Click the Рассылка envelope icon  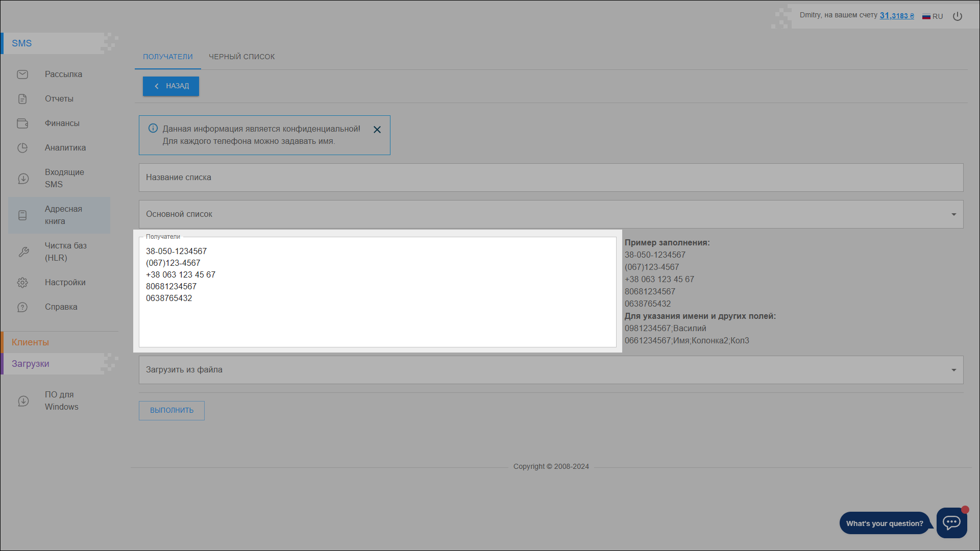click(22, 74)
